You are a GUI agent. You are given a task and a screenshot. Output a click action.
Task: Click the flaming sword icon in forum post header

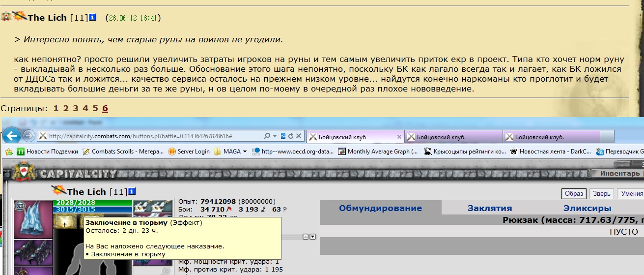click(x=20, y=16)
